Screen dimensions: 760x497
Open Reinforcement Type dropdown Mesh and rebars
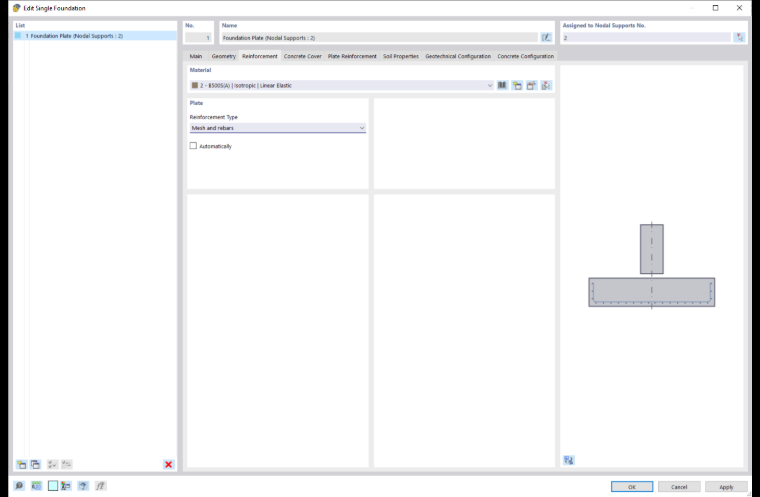click(278, 128)
